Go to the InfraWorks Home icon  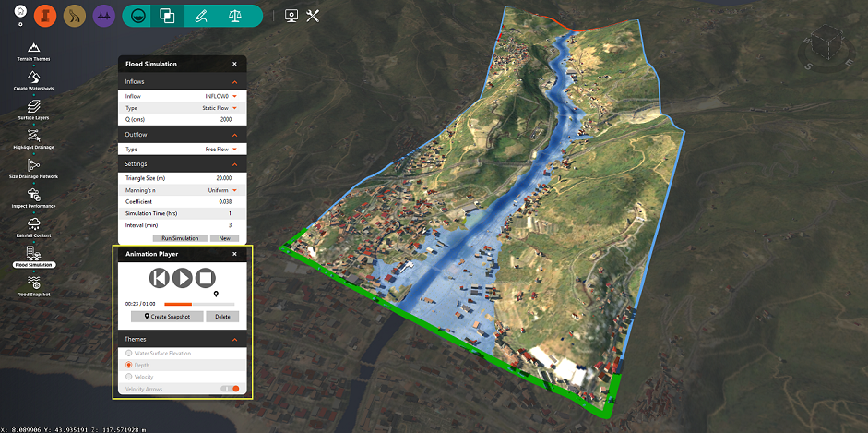click(20, 11)
